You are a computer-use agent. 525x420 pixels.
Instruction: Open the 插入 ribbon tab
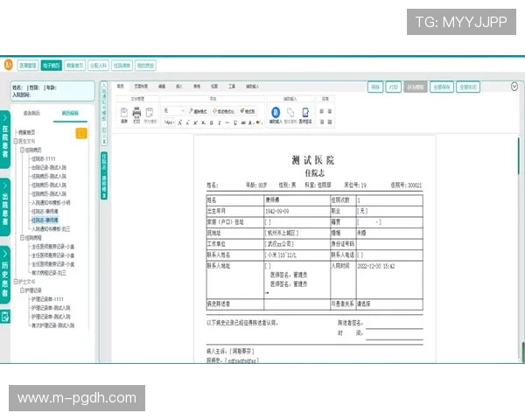[x=179, y=87]
